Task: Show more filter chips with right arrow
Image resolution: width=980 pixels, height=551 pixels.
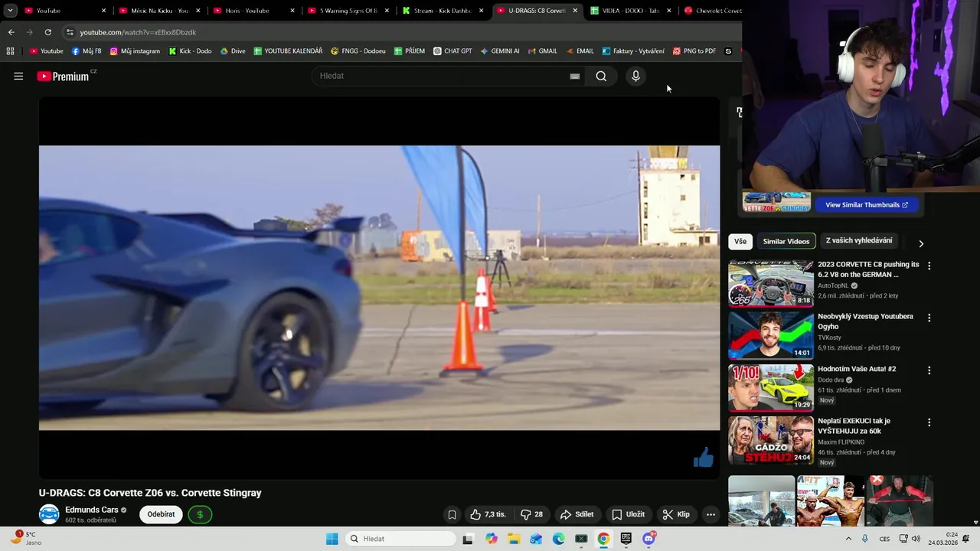Action: (x=921, y=243)
